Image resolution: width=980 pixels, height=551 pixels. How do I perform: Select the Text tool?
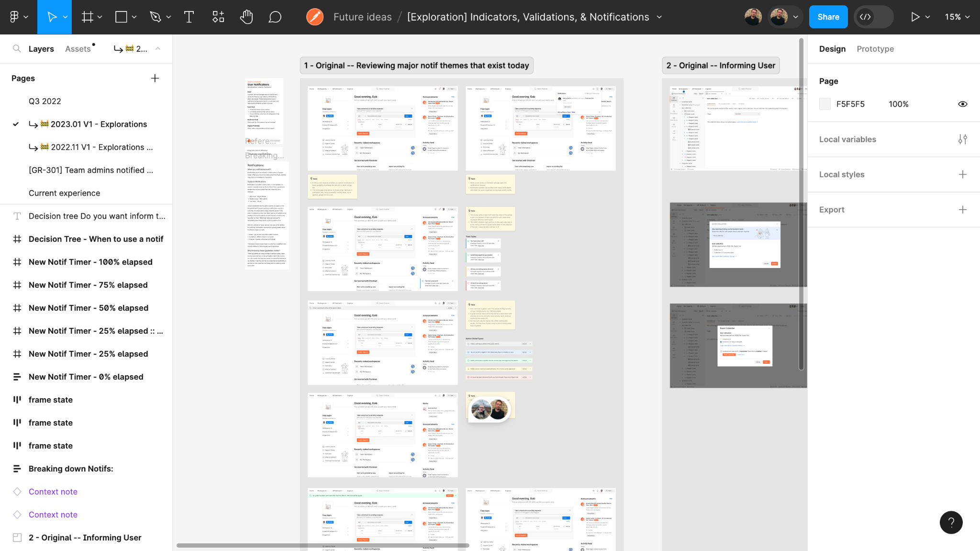pyautogui.click(x=189, y=17)
